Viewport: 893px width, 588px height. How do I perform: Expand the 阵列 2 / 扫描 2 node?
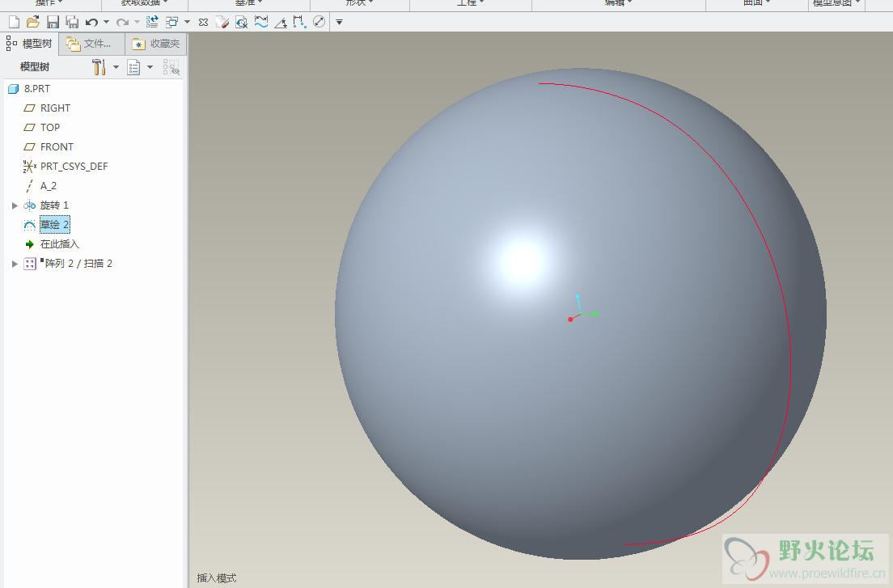click(15, 264)
